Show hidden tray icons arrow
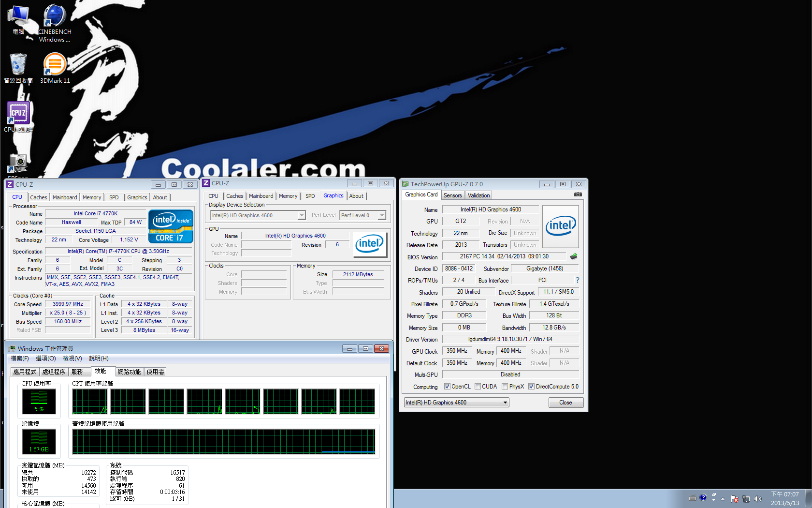Screen dimensions: 812x508 click(x=723, y=499)
